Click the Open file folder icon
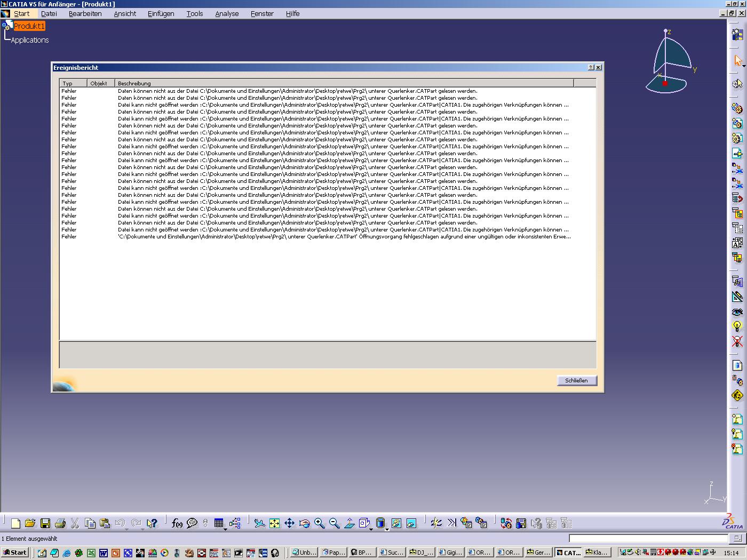The width and height of the screenshot is (747, 560). click(30, 523)
